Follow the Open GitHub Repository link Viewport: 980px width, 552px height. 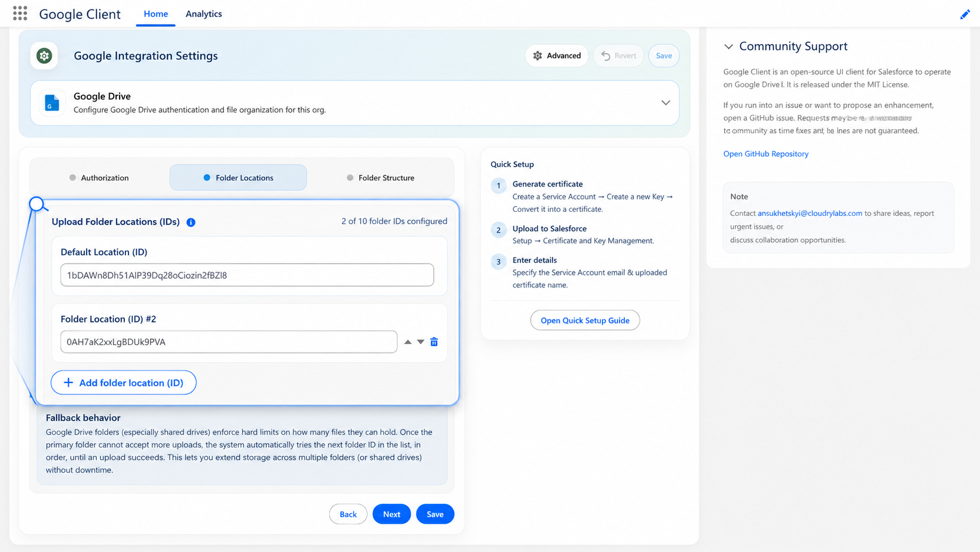[766, 154]
